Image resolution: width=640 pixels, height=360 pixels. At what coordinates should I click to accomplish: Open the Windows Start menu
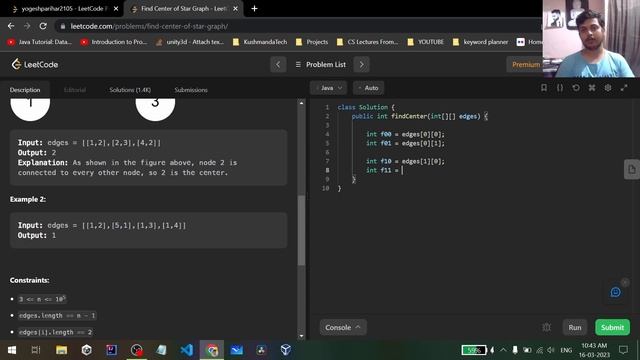point(11,350)
